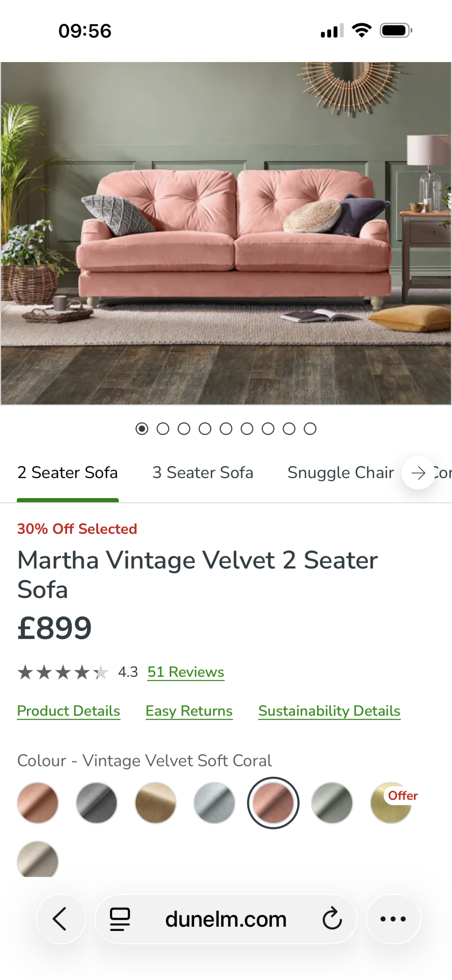Tap the browser back arrow
The image size is (452, 980).
coord(60,918)
